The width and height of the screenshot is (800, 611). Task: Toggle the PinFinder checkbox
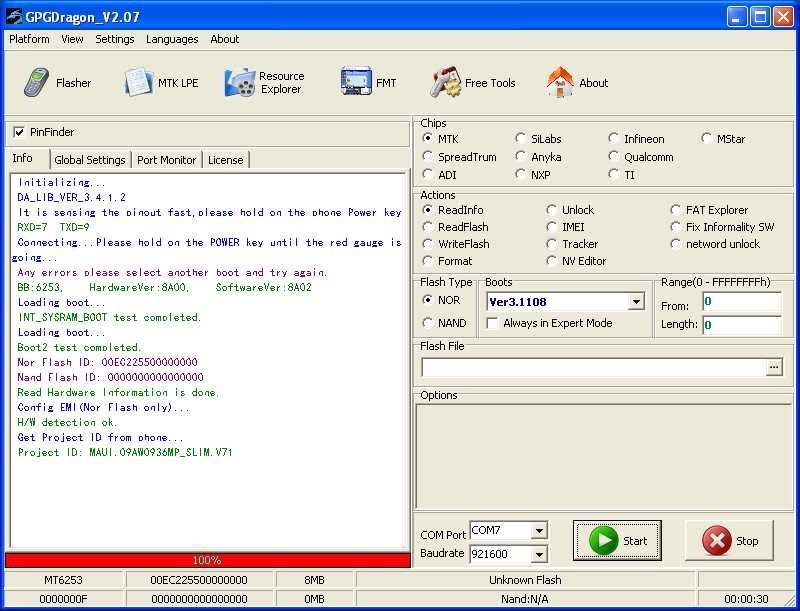point(19,132)
